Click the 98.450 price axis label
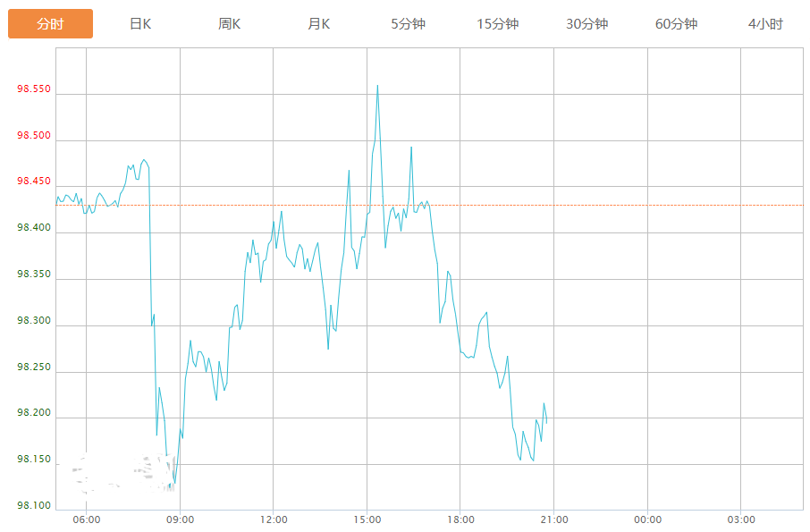The image size is (810, 532). click(x=34, y=182)
